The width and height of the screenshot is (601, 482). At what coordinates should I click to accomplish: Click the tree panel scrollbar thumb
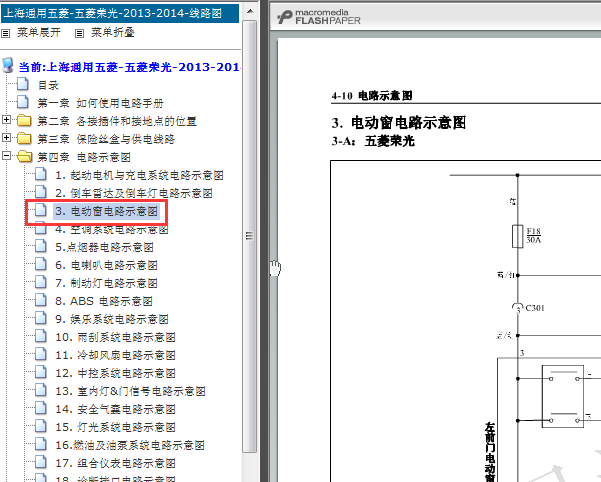click(x=250, y=236)
